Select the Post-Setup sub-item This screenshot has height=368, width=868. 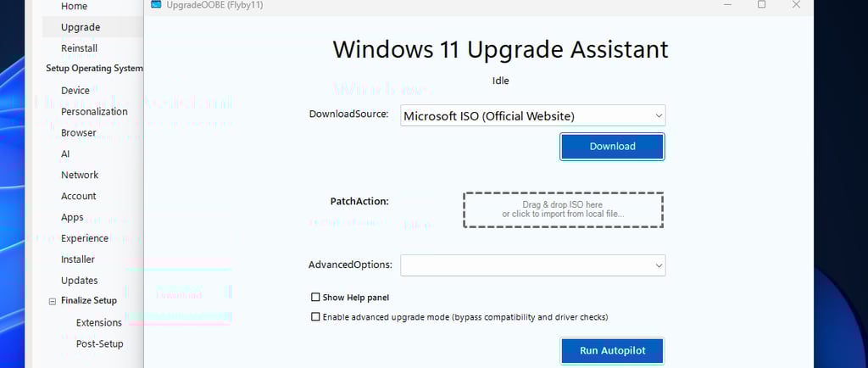99,343
